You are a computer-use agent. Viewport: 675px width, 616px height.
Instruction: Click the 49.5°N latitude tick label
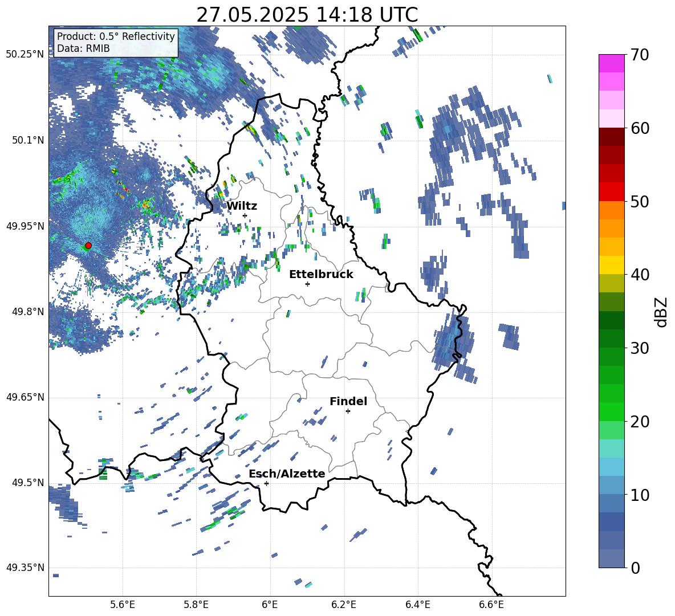28,483
